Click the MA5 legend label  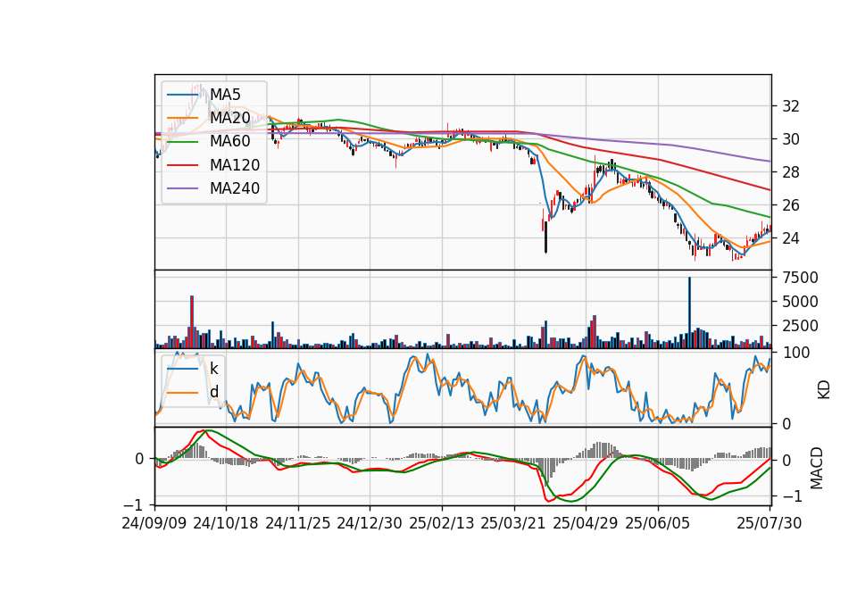(225, 95)
